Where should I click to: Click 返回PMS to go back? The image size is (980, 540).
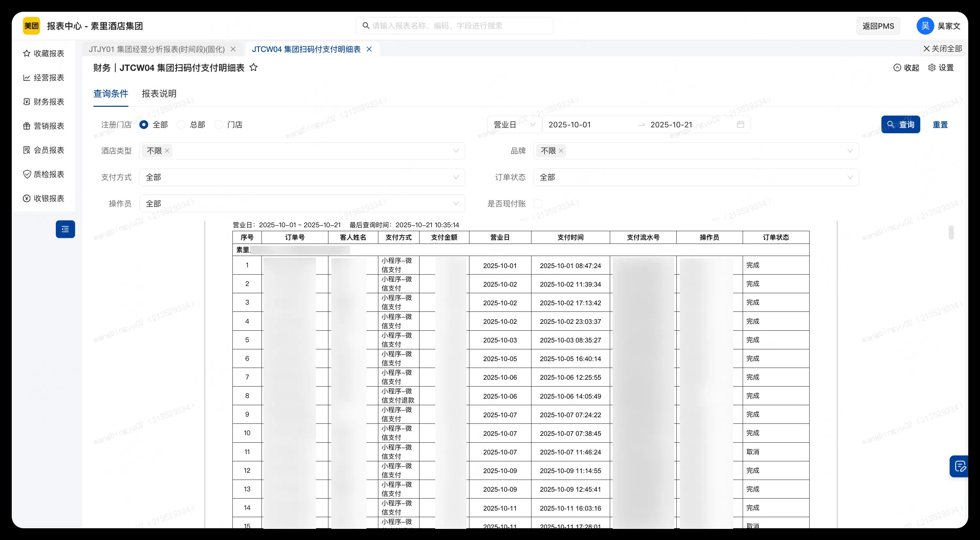tap(878, 25)
